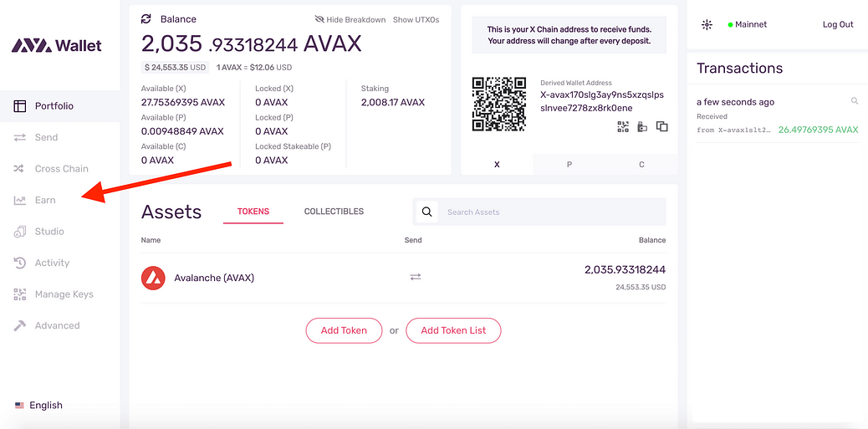Open the Cross Chain sidebar item

click(59, 169)
